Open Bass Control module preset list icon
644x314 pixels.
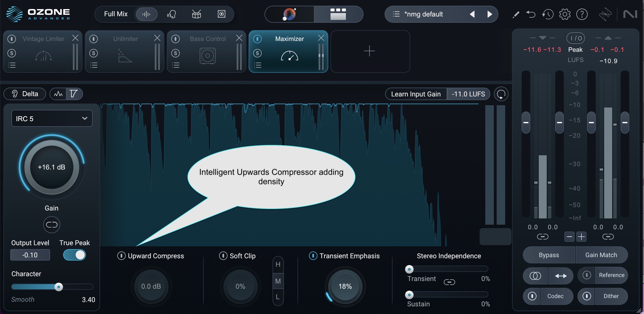point(176,65)
